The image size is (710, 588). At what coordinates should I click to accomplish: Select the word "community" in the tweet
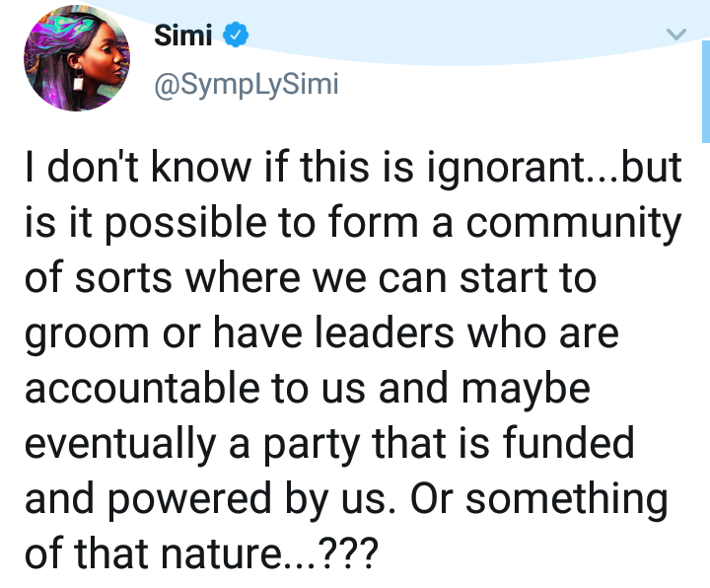point(574,224)
